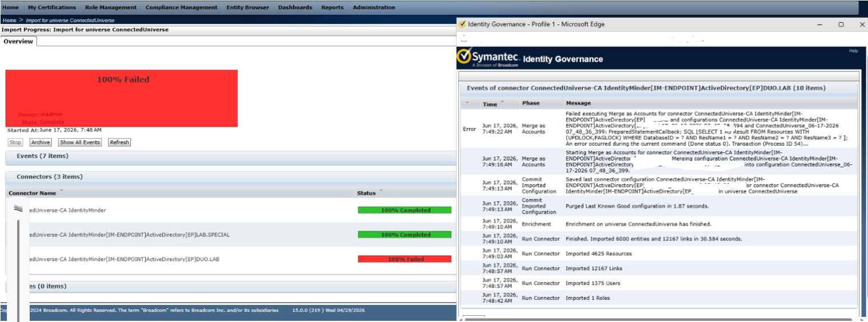Open the Role Management menu
Screen dimensions: 868x322
click(x=111, y=7)
